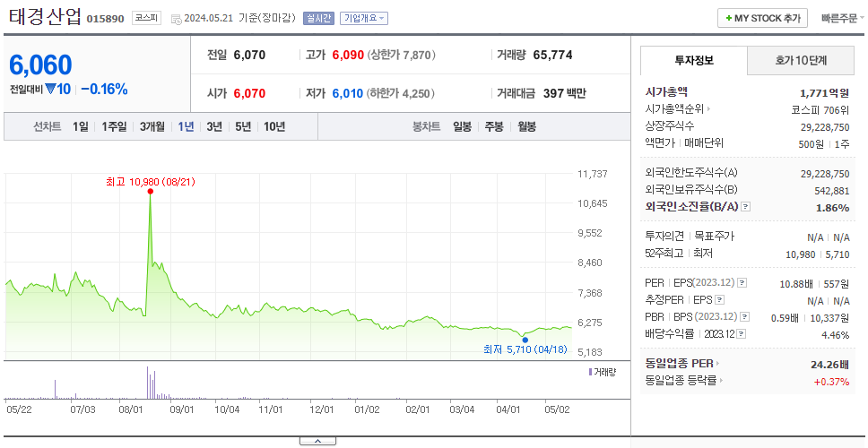Click 배당수익률 value 4.46%

(x=836, y=335)
